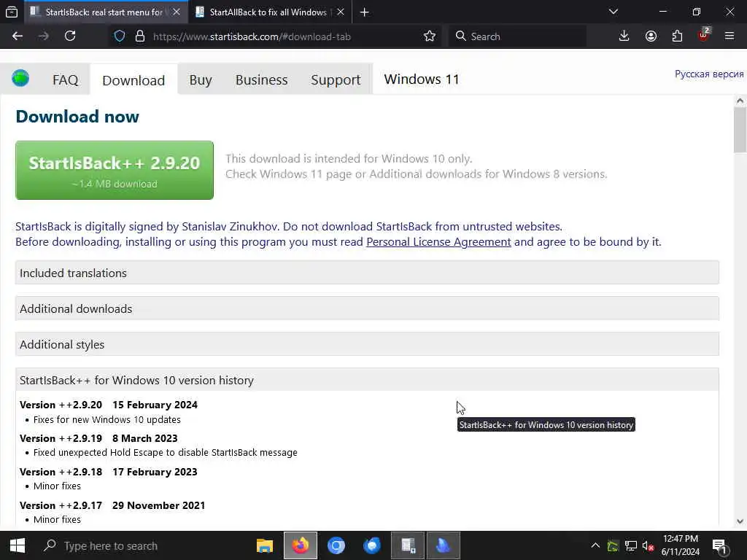Collapse the StartIsBack++ for Windows 10 version history header

(367, 379)
